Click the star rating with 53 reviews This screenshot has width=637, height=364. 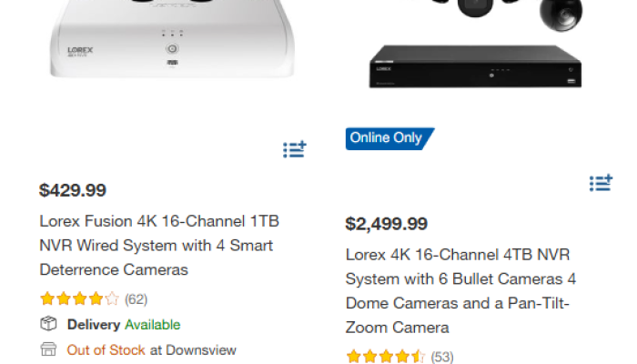385,357
